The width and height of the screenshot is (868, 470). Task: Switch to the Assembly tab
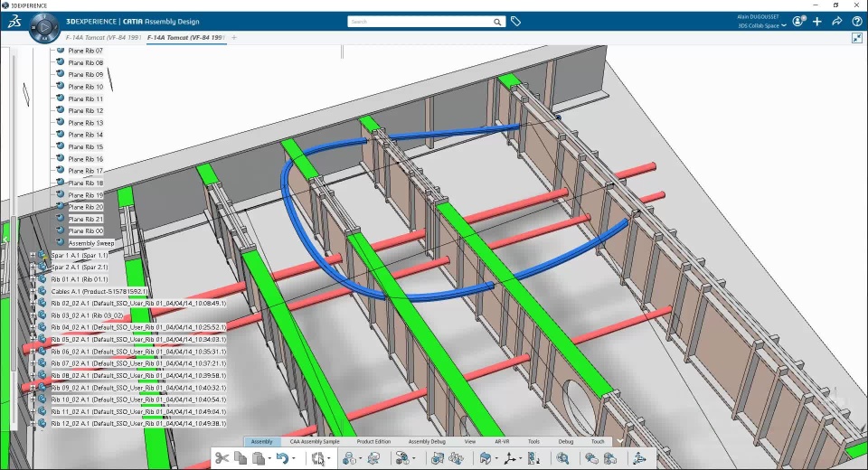pos(261,441)
